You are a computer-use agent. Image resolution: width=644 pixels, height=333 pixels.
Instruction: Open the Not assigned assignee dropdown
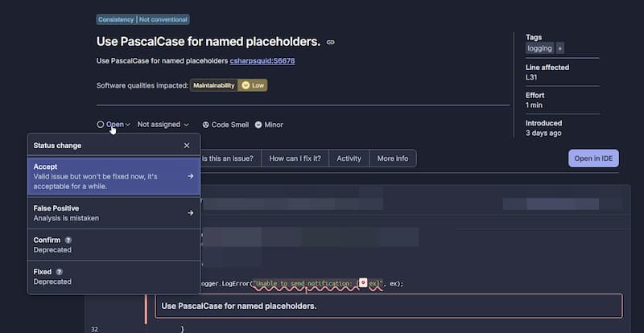coord(163,125)
